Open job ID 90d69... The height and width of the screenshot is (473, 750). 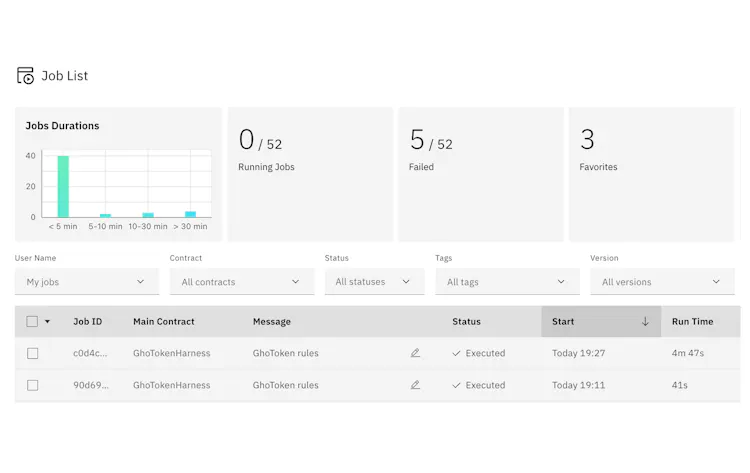[90, 385]
